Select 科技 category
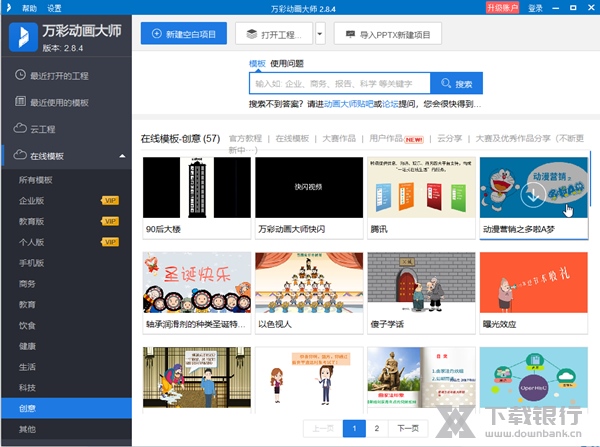 [67, 388]
